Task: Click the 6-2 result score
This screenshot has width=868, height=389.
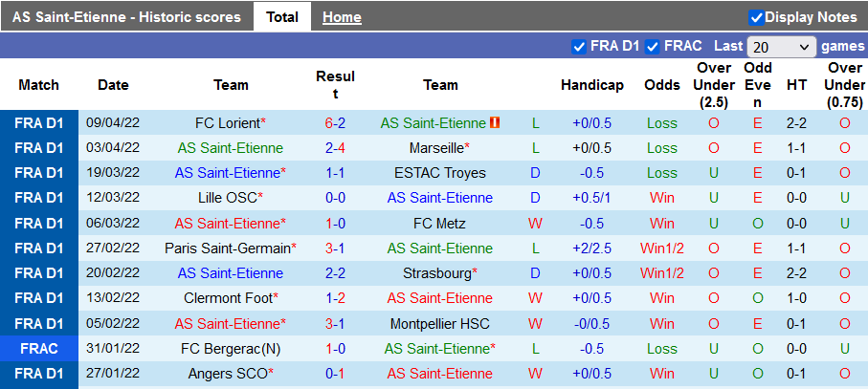Action: click(x=335, y=123)
